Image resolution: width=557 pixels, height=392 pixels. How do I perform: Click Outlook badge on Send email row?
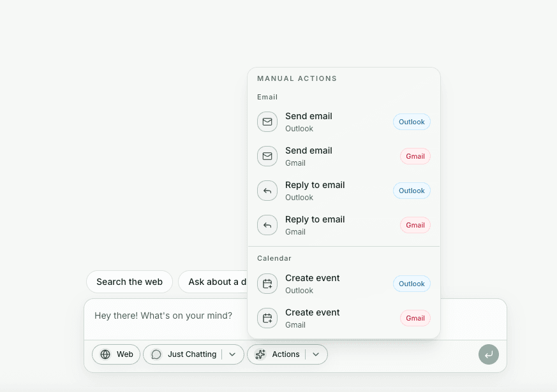[x=412, y=122]
